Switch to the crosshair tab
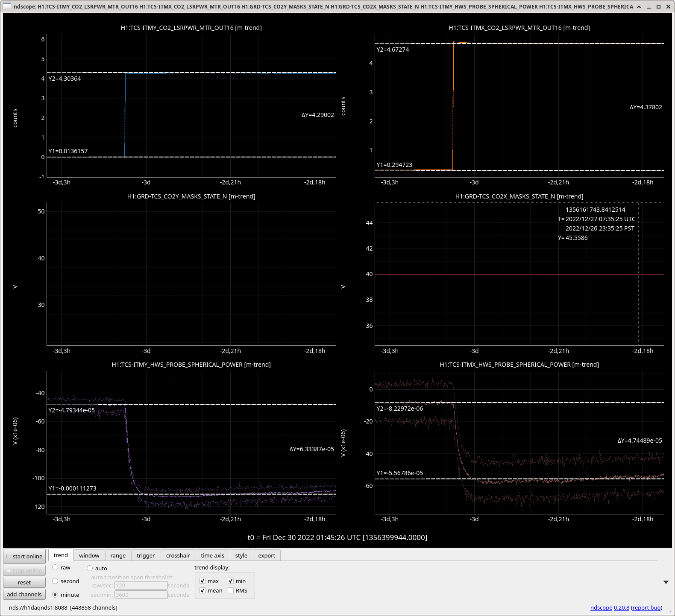 pos(178,555)
